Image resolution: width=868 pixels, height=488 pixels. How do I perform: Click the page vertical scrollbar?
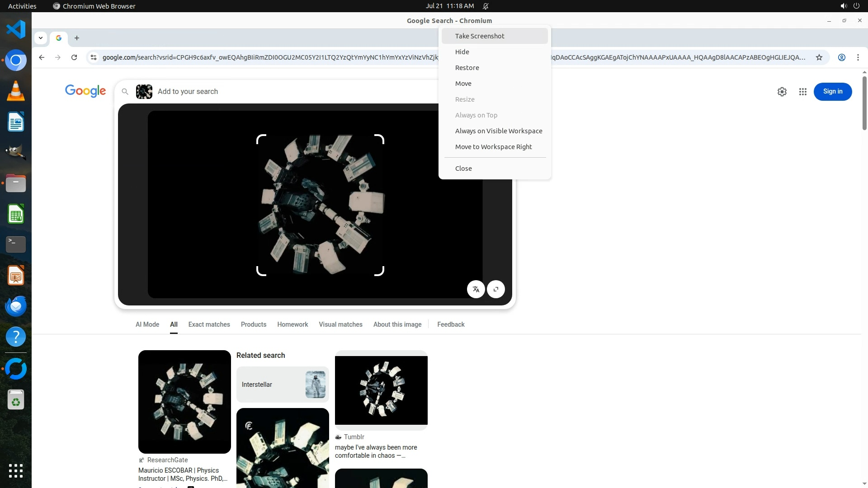(864, 104)
